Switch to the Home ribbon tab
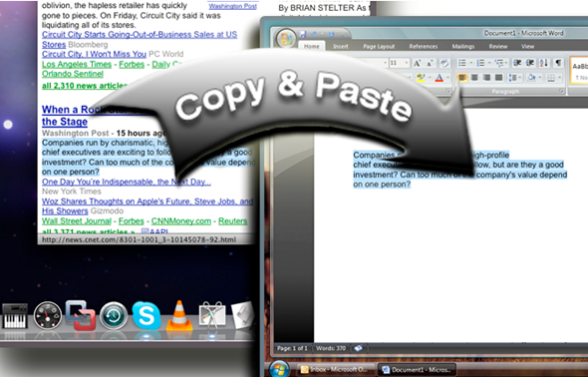Image resolution: width=588 pixels, height=377 pixels. [x=311, y=47]
